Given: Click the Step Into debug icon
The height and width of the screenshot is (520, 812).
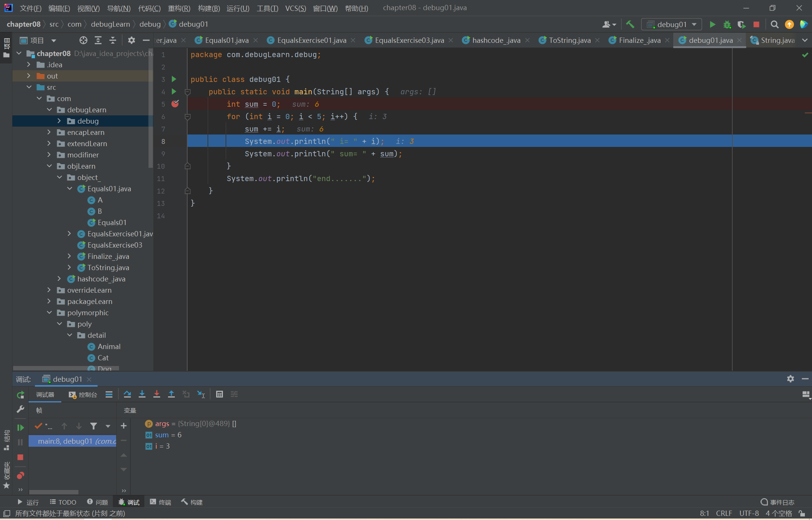Looking at the screenshot, I should click(x=142, y=394).
